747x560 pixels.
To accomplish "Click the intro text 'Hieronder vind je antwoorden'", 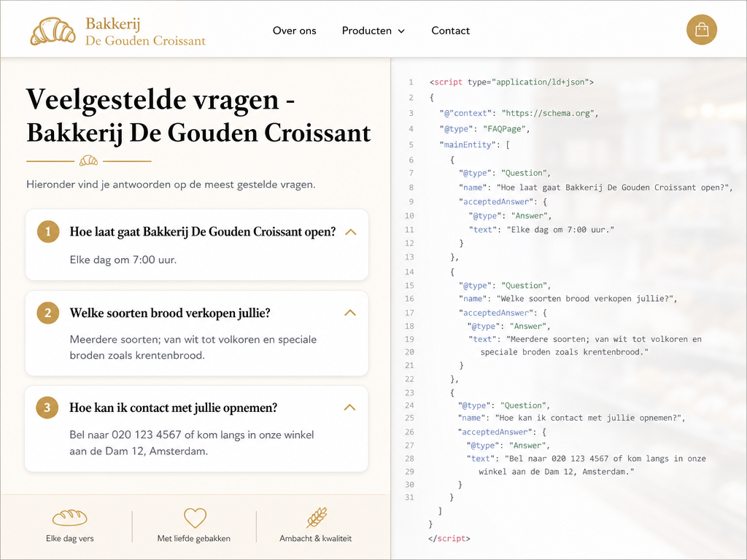I will point(171,184).
